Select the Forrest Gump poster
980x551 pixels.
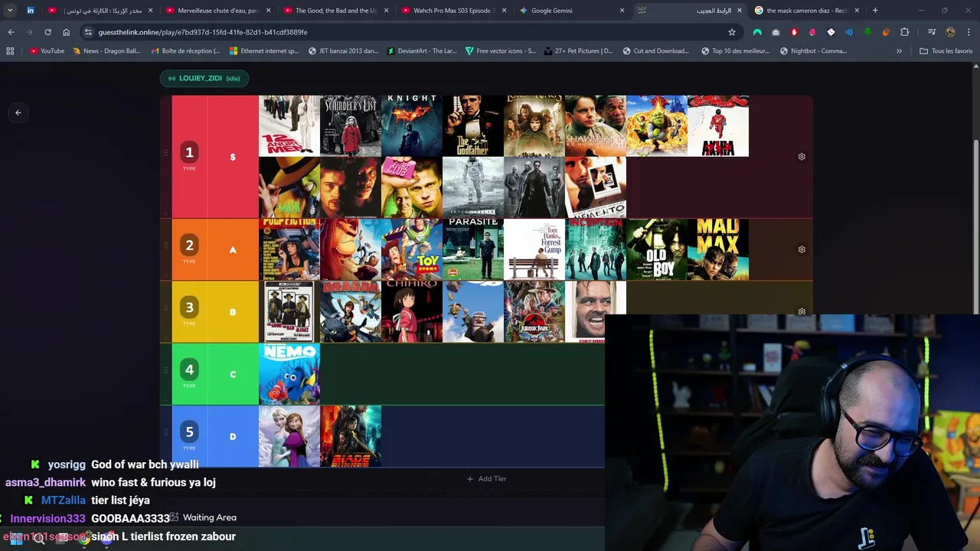534,249
